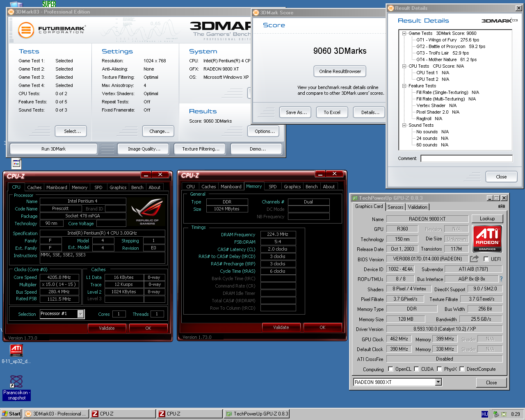Select GT1 - Wings of Fury result row
This screenshot has height=420, width=525.
(447, 40)
